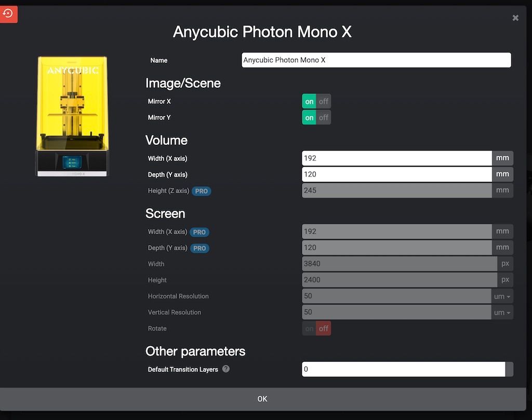Click the "Other parameters" section heading

point(195,351)
